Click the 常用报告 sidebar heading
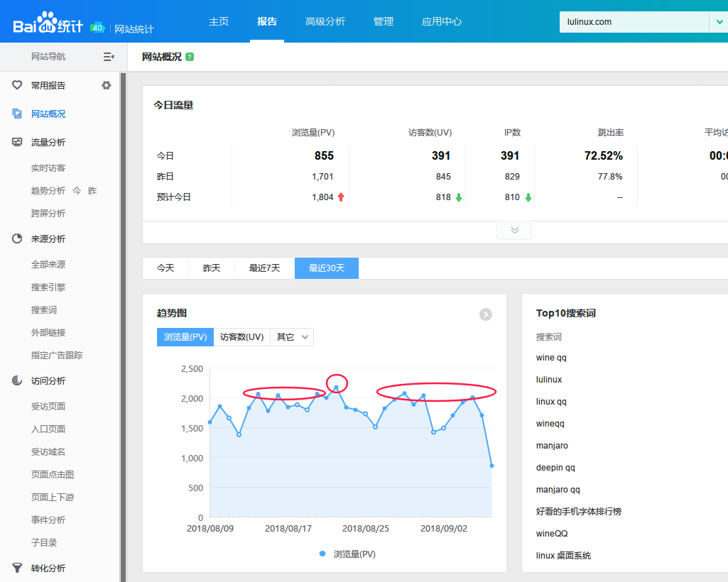 tap(48, 85)
